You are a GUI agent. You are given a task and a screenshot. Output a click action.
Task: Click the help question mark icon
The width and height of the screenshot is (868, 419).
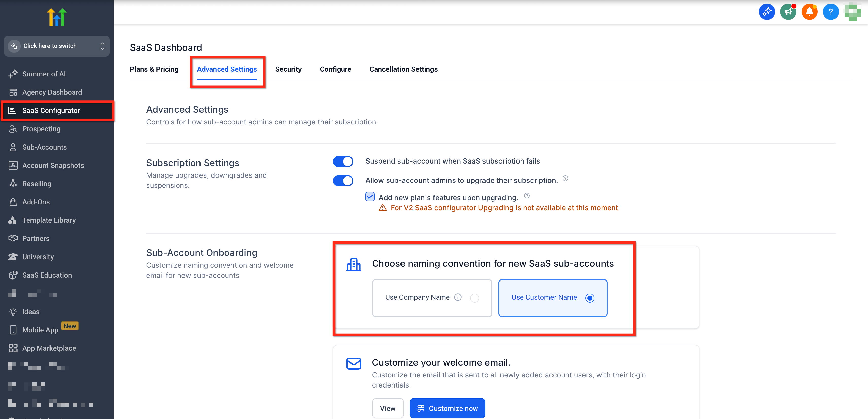(830, 12)
